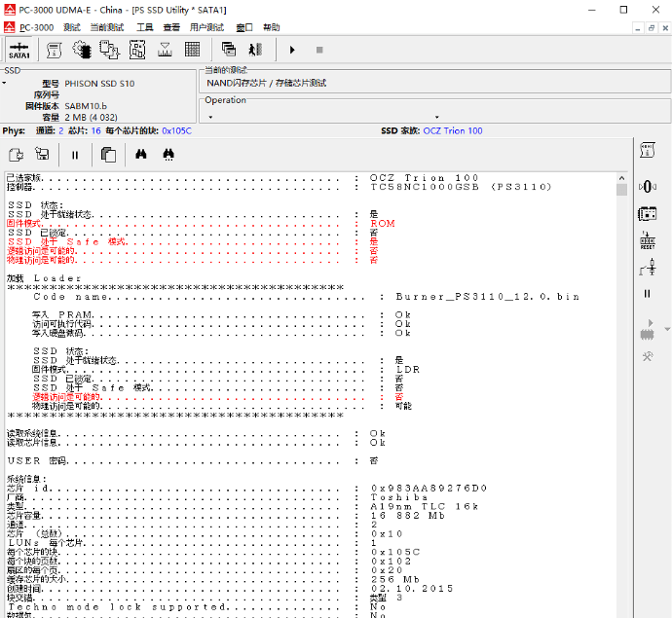This screenshot has width=672, height=618.
Task: Click the inner MDI restore button
Action: [x=652, y=28]
